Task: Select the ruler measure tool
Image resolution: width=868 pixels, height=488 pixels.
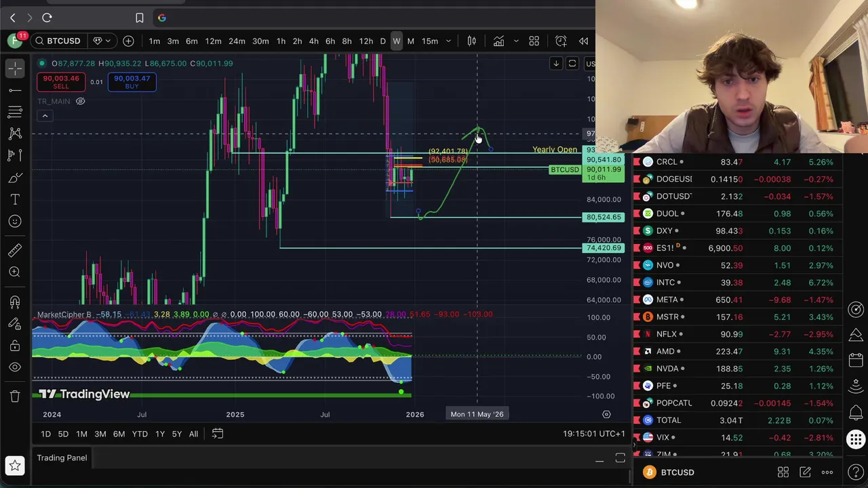Action: 15,251
